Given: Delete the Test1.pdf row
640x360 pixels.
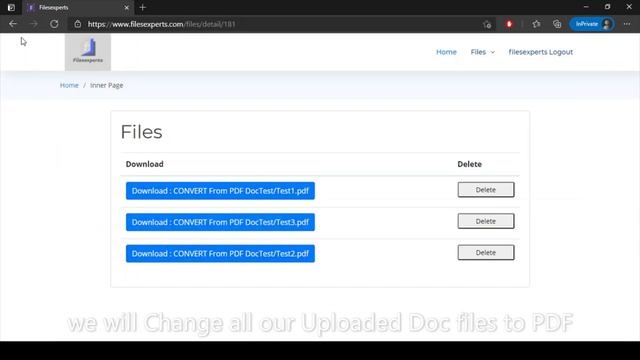Looking at the screenshot, I should [x=486, y=190].
